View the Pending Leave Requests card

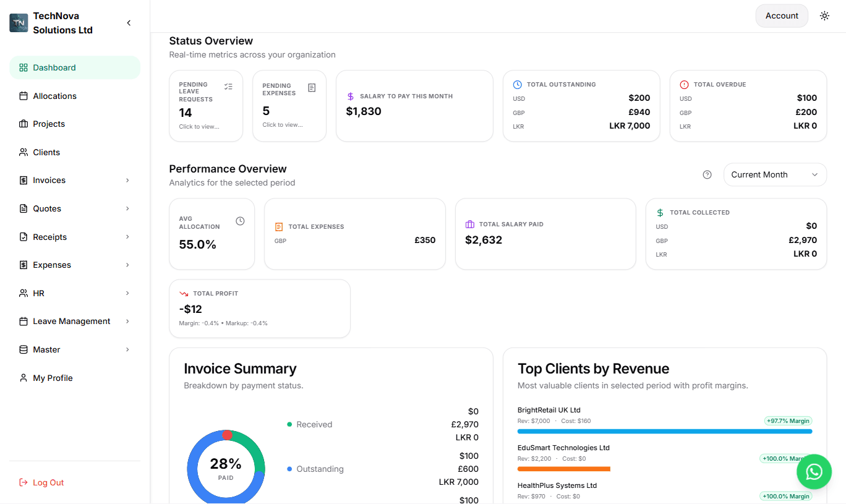pyautogui.click(x=206, y=106)
